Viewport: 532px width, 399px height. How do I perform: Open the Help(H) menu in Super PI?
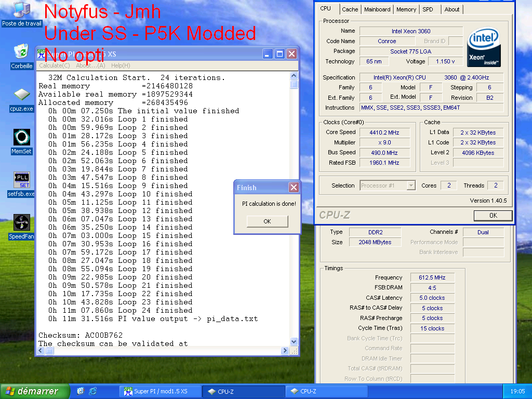coord(121,65)
